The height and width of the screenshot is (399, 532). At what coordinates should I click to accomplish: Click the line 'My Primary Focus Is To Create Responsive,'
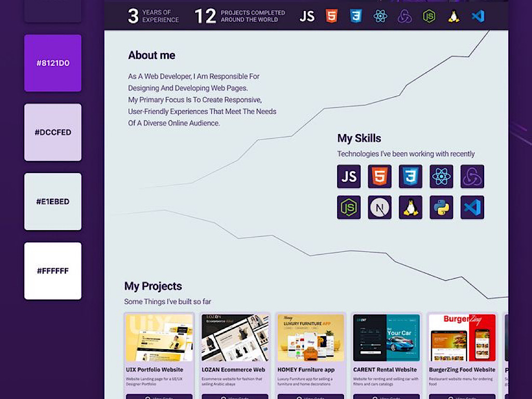pyautogui.click(x=195, y=100)
